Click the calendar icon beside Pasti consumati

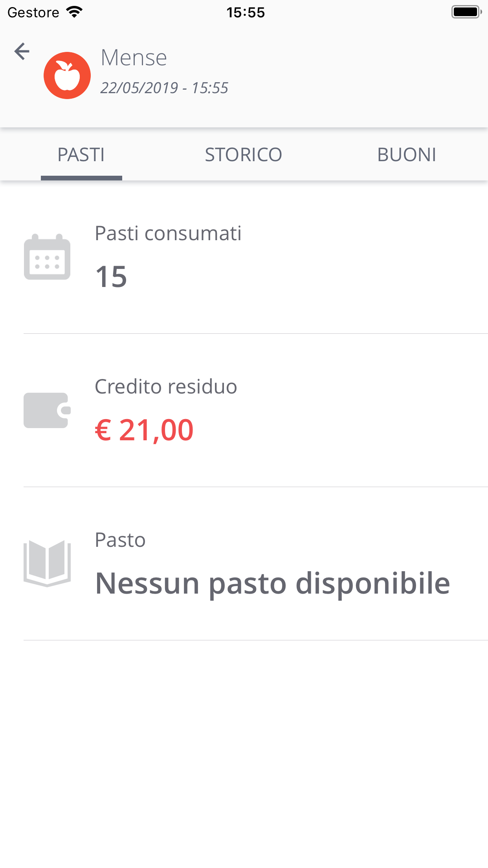[x=47, y=257]
